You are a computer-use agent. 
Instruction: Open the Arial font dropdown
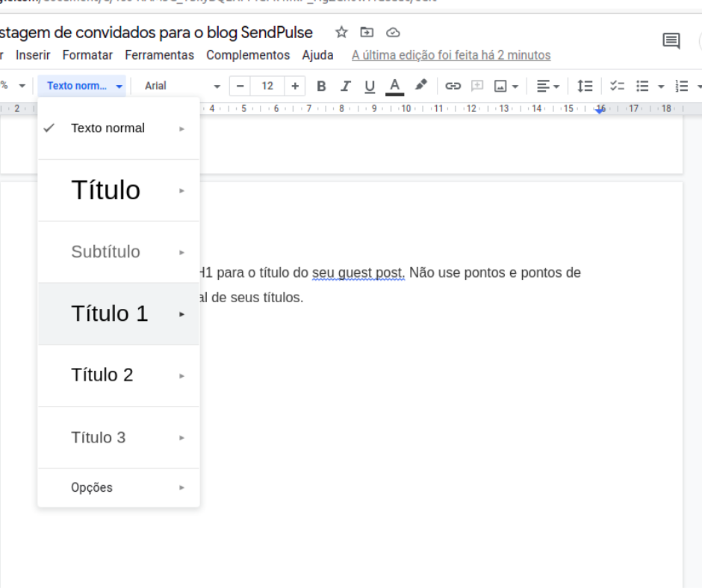click(x=182, y=86)
